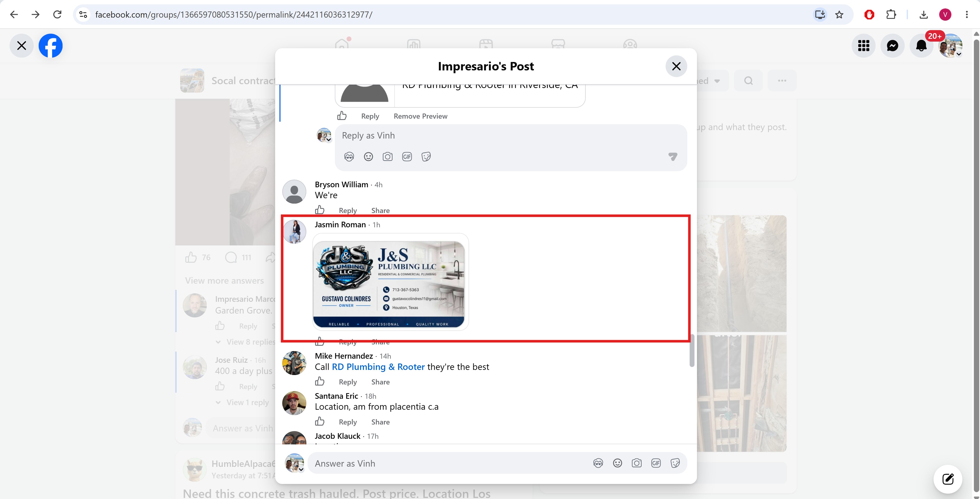Screen dimensions: 980x499
Task: Open the red ad blocker extension
Action: point(869,15)
